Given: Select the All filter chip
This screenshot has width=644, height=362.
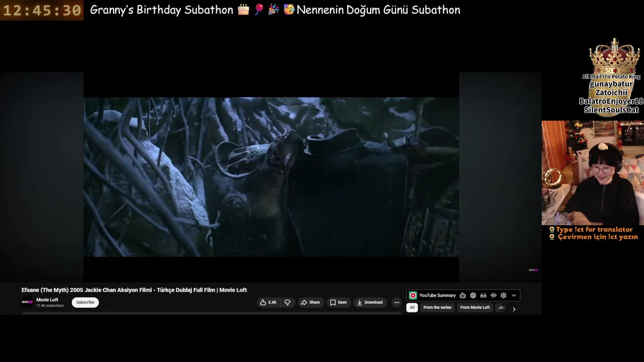Looking at the screenshot, I should pos(412,307).
